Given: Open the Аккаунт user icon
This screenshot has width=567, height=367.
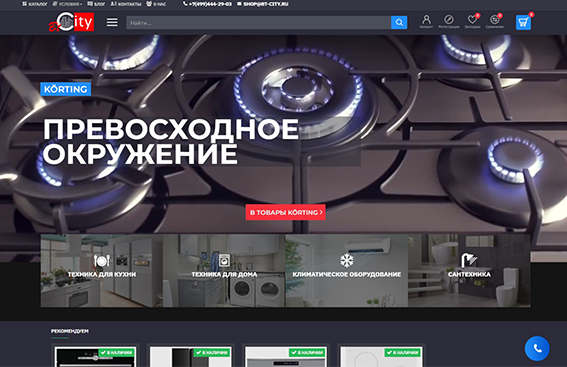Looking at the screenshot, I should tap(426, 21).
